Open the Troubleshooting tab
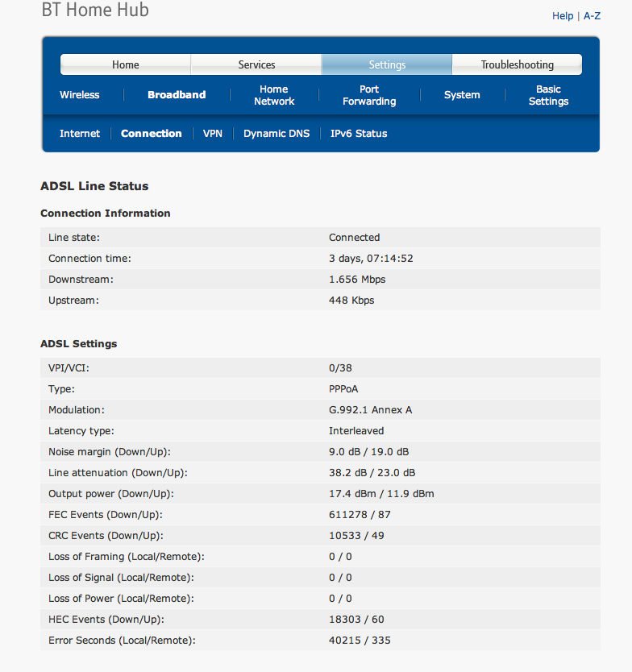The image size is (632, 672). pos(517,64)
